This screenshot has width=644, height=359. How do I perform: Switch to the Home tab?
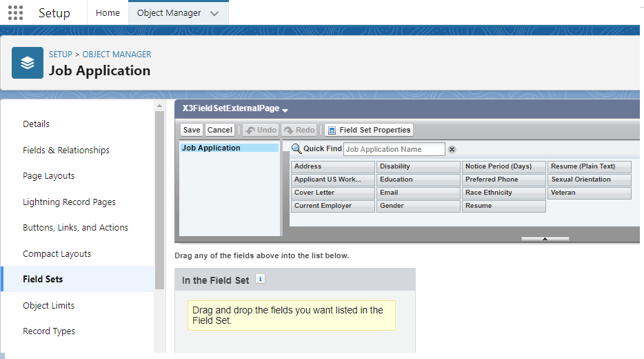pos(108,13)
